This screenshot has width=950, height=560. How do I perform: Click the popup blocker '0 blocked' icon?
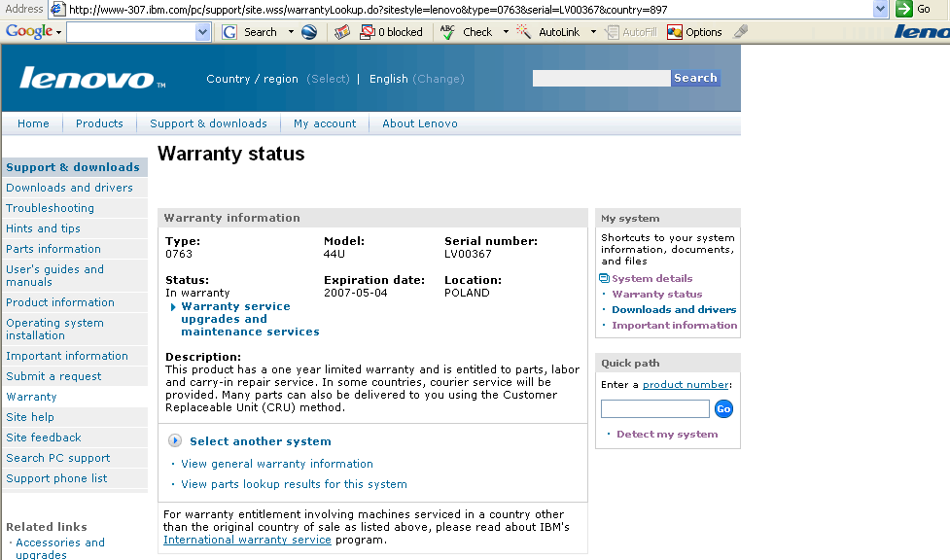coord(368,32)
